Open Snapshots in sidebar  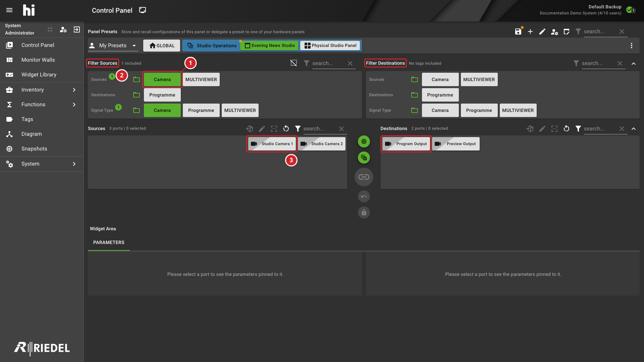coord(42,149)
